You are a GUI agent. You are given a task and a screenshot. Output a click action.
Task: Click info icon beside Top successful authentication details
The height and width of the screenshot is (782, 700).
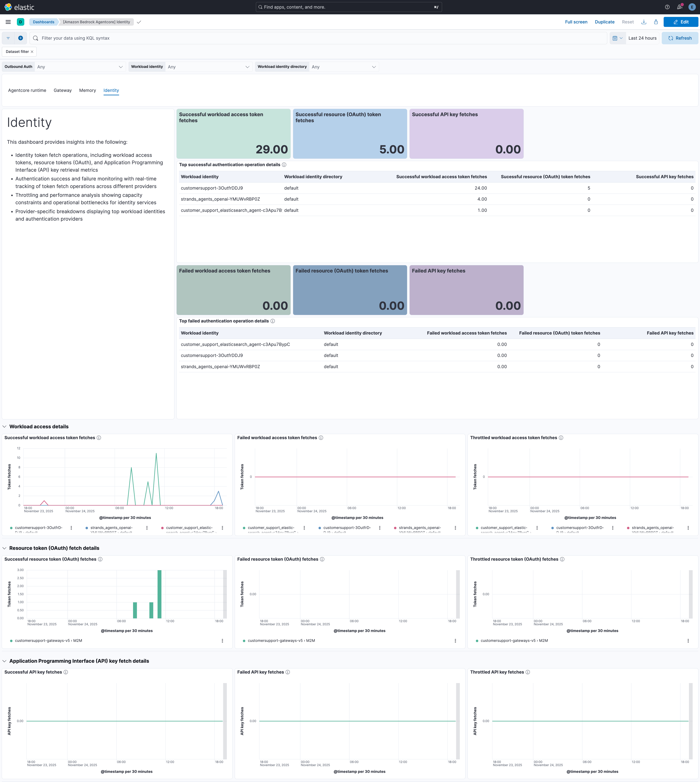(x=284, y=165)
